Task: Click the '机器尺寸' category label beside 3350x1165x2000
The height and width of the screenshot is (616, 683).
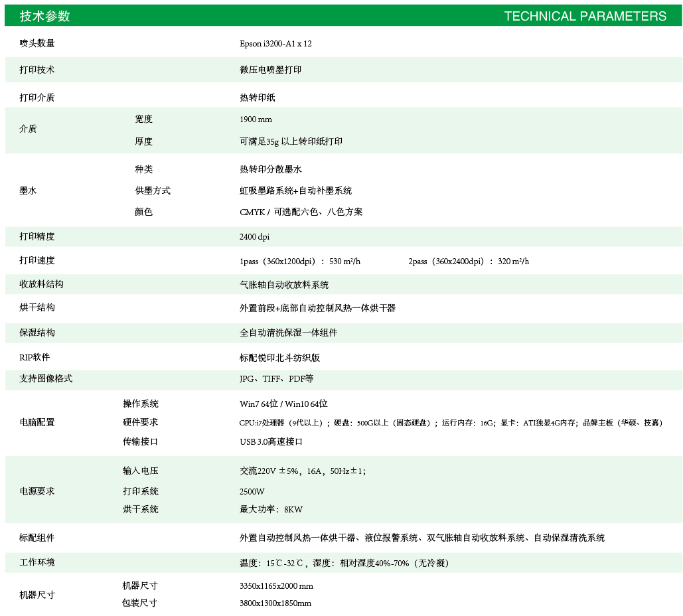Action: 37,595
